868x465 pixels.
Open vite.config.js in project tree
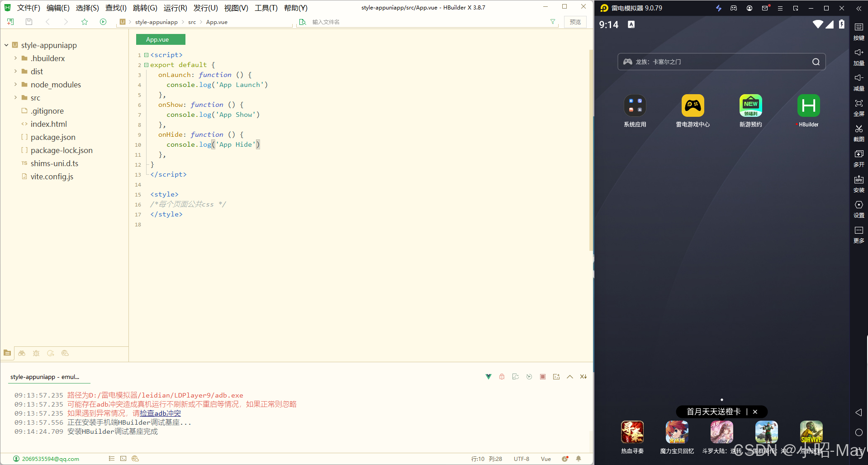pos(52,177)
